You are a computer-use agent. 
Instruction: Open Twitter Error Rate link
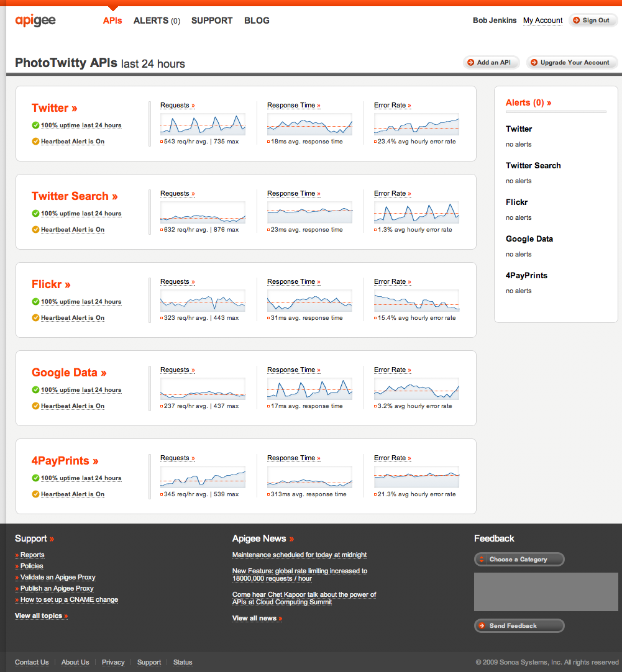click(x=392, y=105)
